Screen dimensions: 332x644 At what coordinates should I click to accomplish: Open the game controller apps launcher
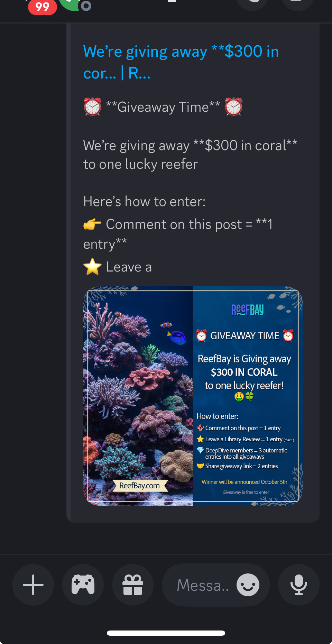83,585
